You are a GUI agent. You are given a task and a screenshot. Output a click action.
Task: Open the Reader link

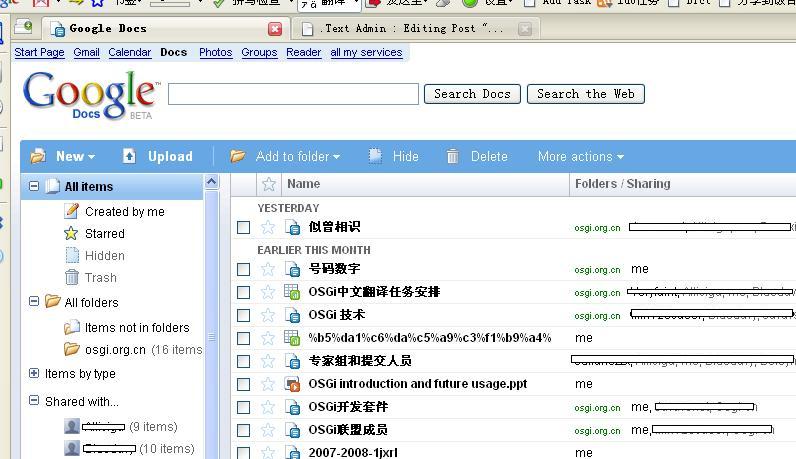pyautogui.click(x=304, y=52)
